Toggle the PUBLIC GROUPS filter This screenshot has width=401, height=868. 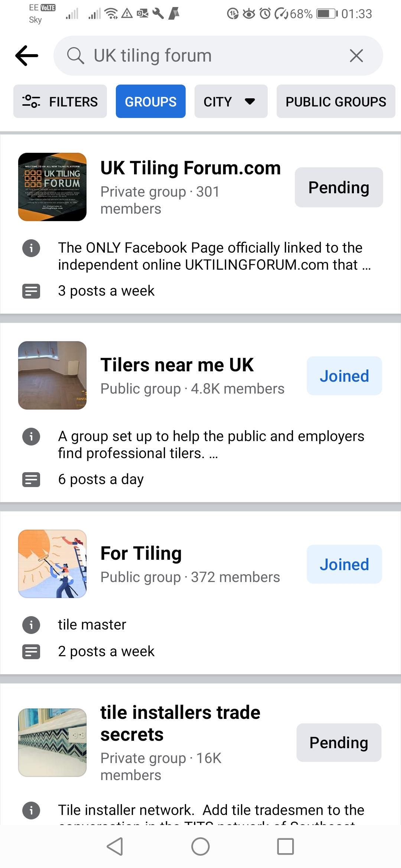point(336,101)
